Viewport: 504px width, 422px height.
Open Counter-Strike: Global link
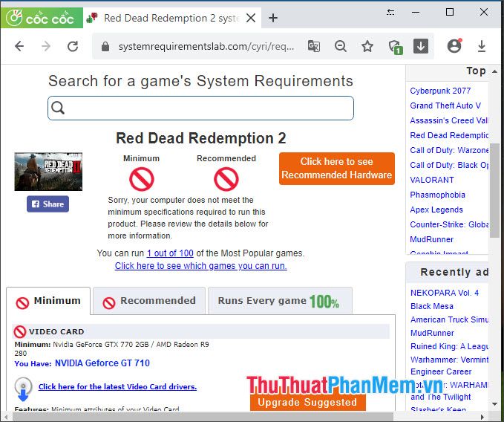coord(449,224)
